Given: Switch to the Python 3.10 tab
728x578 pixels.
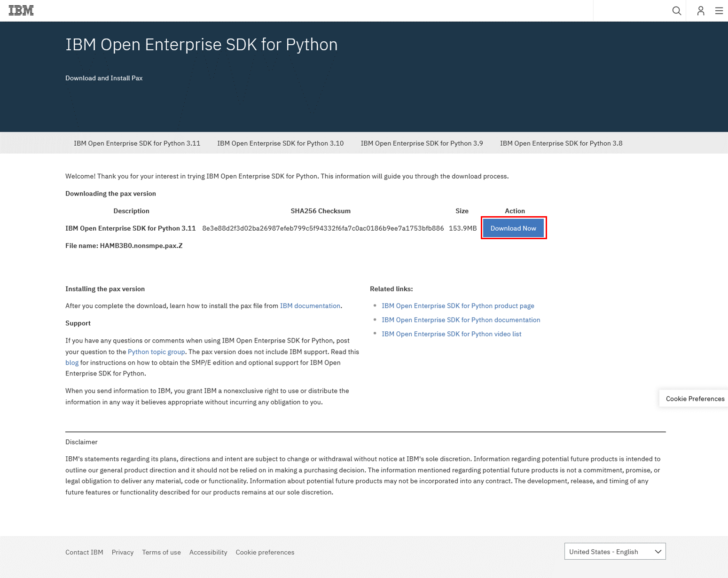Looking at the screenshot, I should [x=280, y=143].
